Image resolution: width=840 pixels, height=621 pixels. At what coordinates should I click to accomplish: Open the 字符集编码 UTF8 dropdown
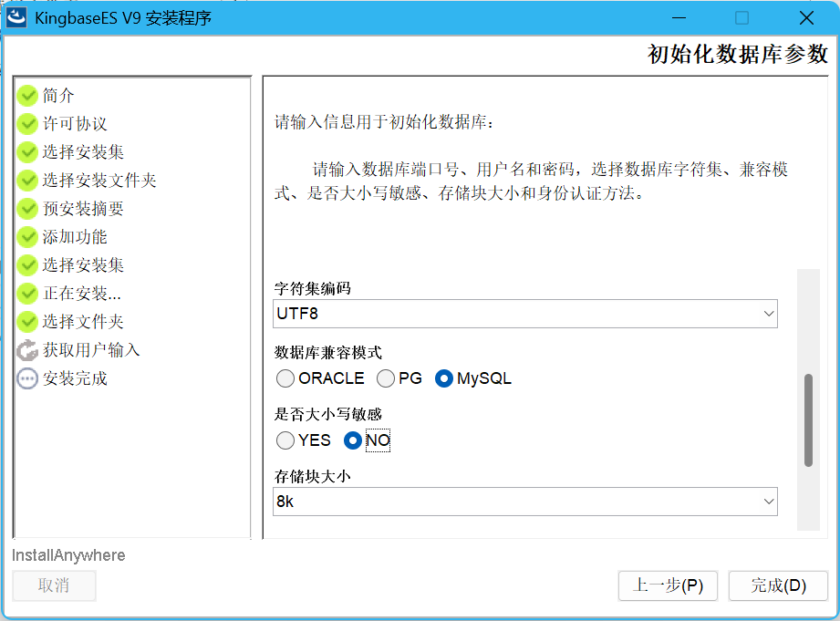[x=525, y=314]
